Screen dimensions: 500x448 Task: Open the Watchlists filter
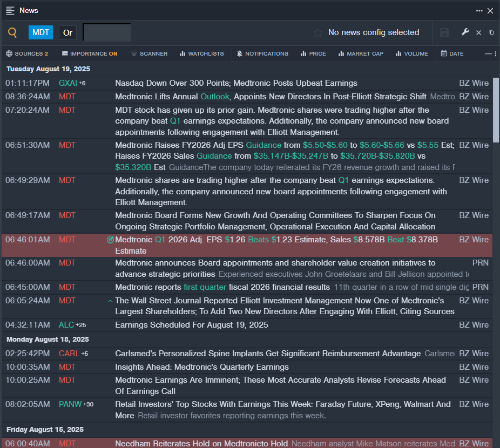201,53
